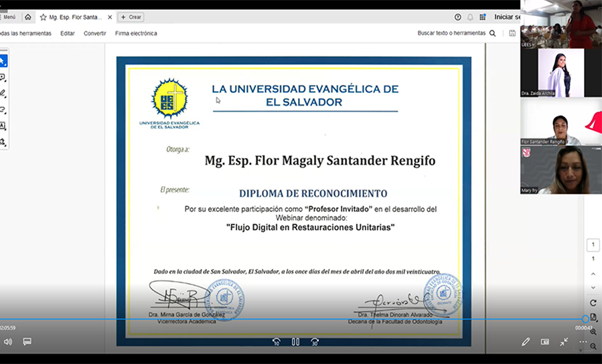Open Todas las herramientas
Screen dimensions: 602x364
click(x=25, y=33)
